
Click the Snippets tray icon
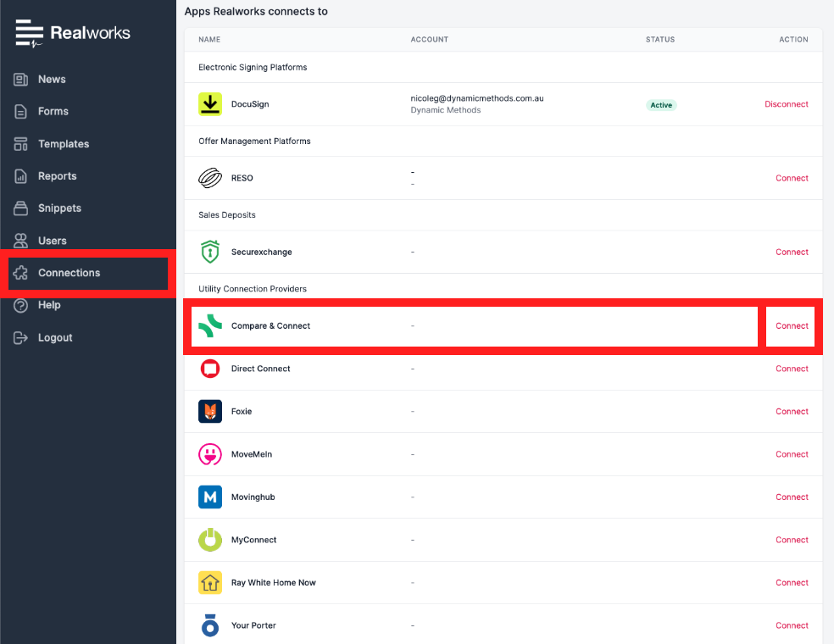[20, 208]
